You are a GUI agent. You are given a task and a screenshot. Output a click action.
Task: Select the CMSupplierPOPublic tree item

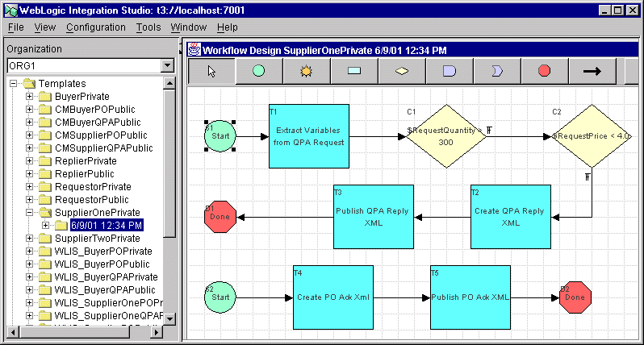click(x=101, y=135)
